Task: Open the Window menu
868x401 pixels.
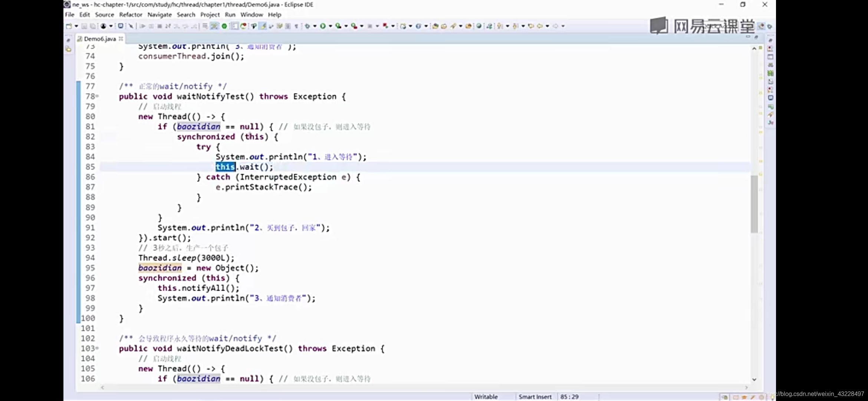Action: (251, 14)
